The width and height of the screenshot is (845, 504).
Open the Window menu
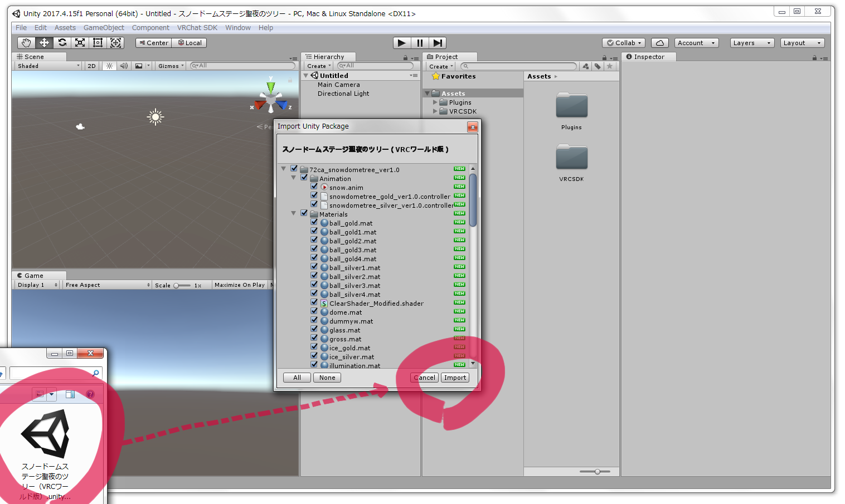click(238, 28)
